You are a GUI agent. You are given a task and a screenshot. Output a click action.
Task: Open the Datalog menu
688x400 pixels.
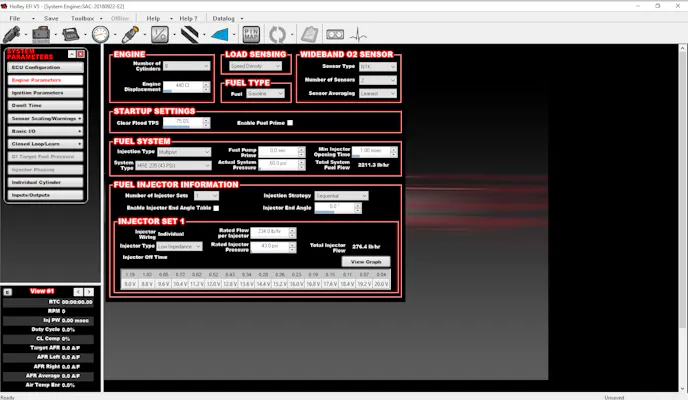pyautogui.click(x=226, y=18)
